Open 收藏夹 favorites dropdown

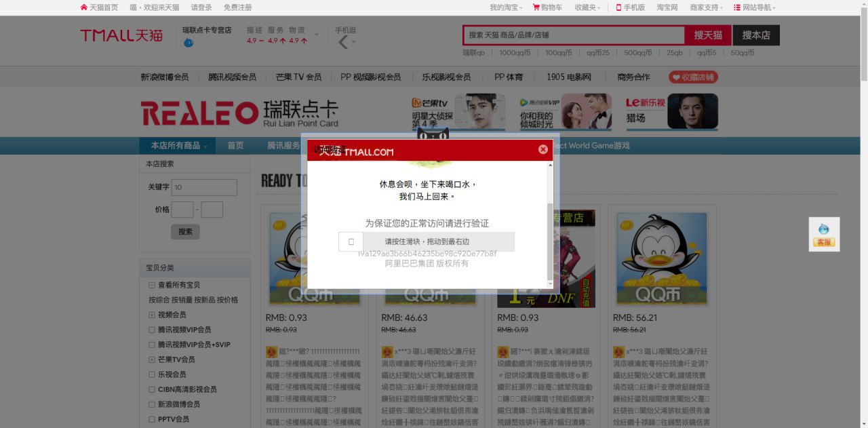587,7
